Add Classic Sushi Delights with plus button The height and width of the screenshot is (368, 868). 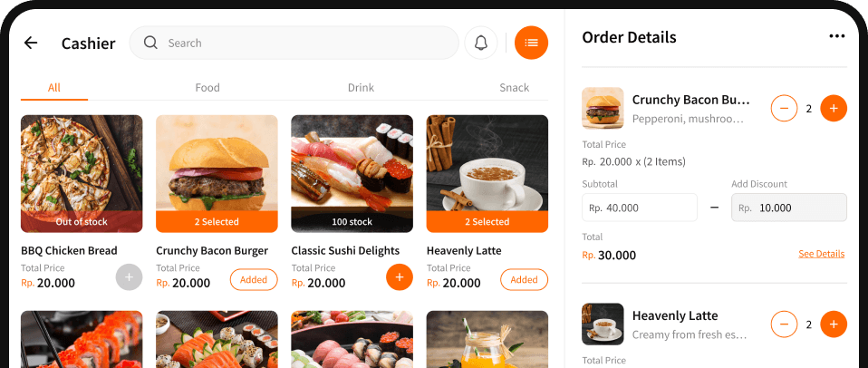[x=400, y=276]
